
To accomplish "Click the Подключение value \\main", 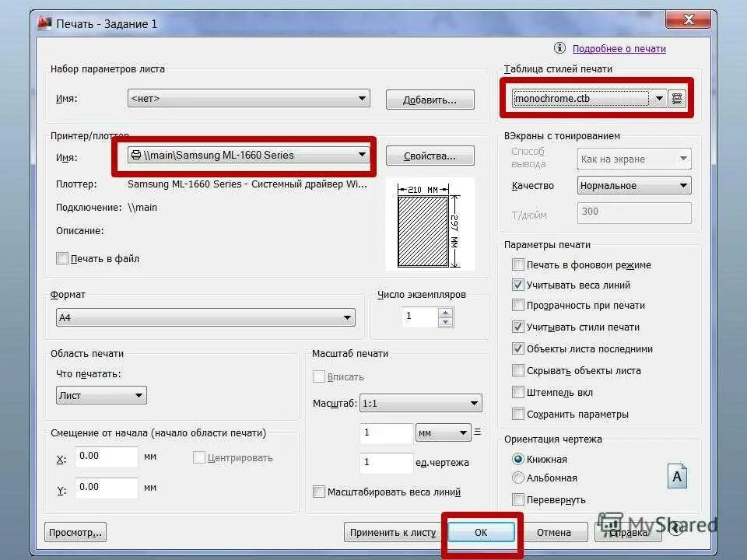I will 142,207.
